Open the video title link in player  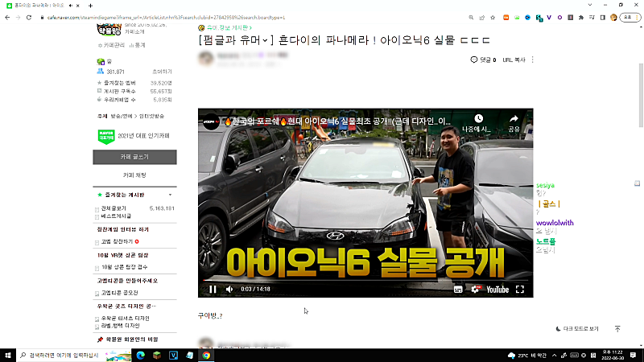[x=336, y=121]
